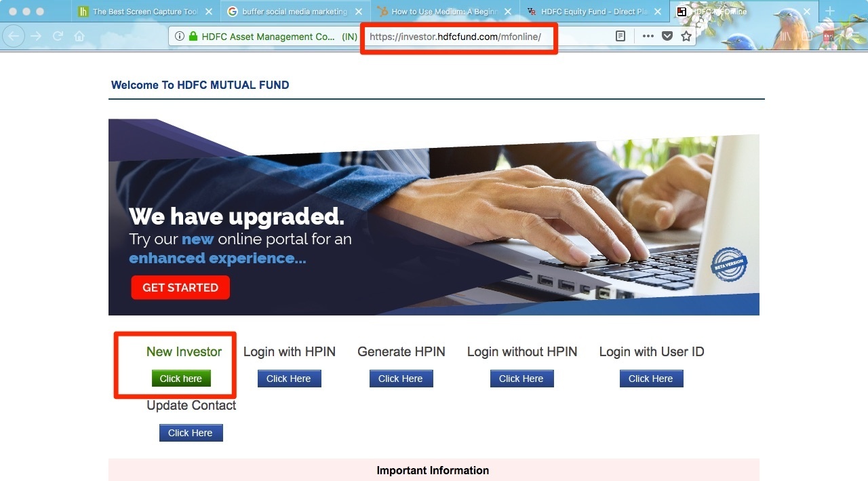This screenshot has height=481, width=868.
Task: Click the 'Update Contact' label
Action: pos(191,405)
